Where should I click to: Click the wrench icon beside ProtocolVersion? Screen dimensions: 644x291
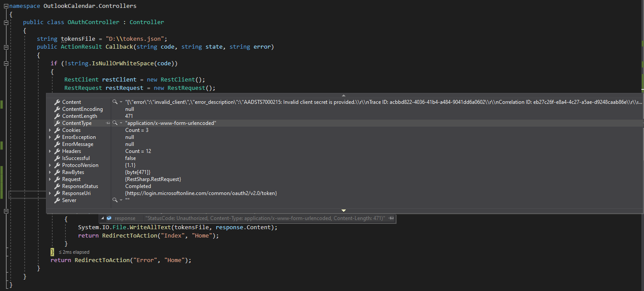click(x=57, y=165)
